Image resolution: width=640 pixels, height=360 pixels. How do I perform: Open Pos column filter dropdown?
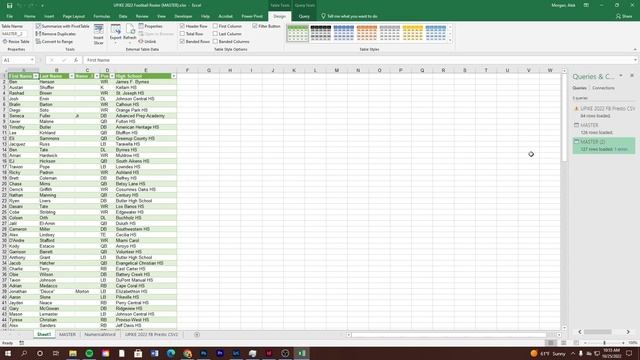pyautogui.click(x=112, y=76)
